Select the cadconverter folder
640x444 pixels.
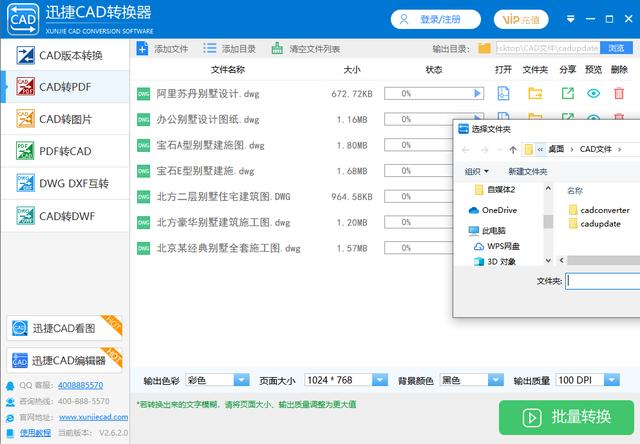[599, 210]
